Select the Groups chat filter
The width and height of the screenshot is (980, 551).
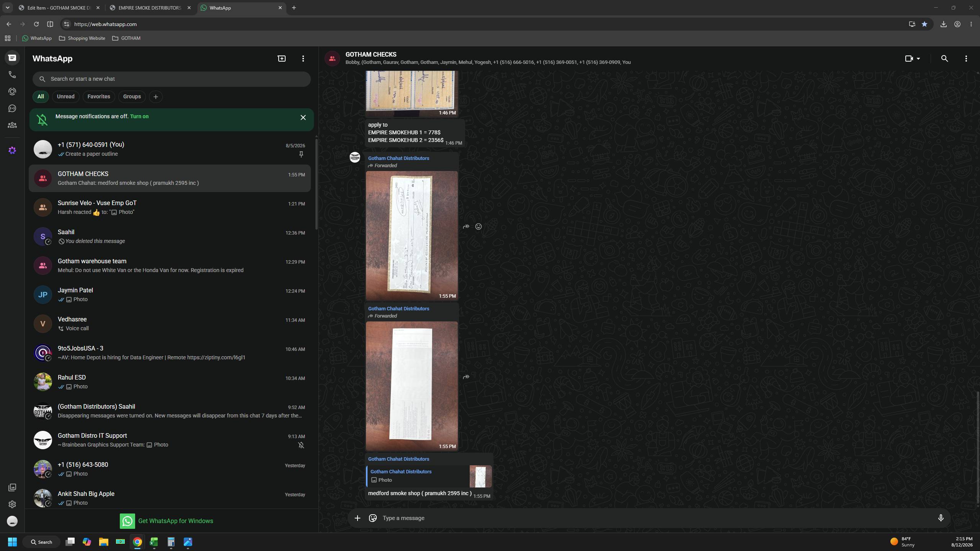pos(132,96)
